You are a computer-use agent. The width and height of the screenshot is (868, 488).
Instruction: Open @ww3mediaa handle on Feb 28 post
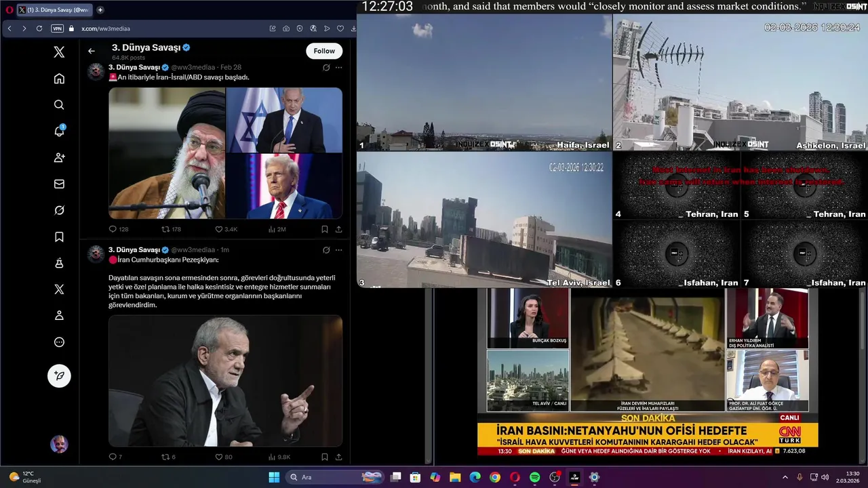click(x=193, y=68)
